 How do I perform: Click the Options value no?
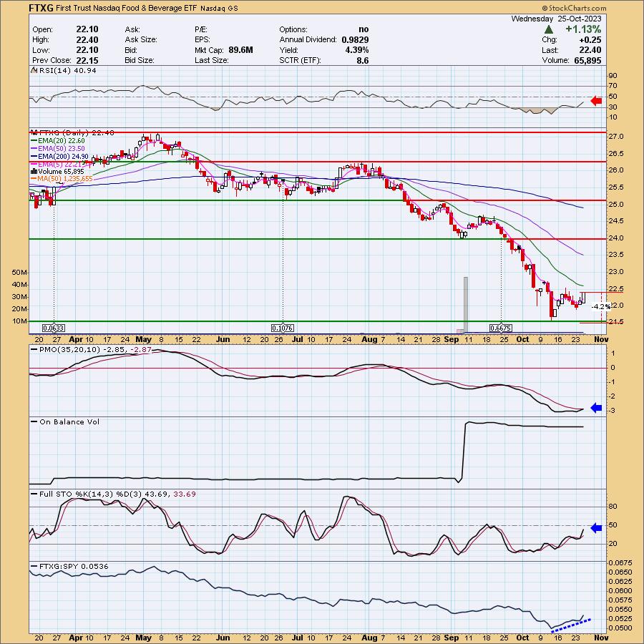(x=364, y=29)
